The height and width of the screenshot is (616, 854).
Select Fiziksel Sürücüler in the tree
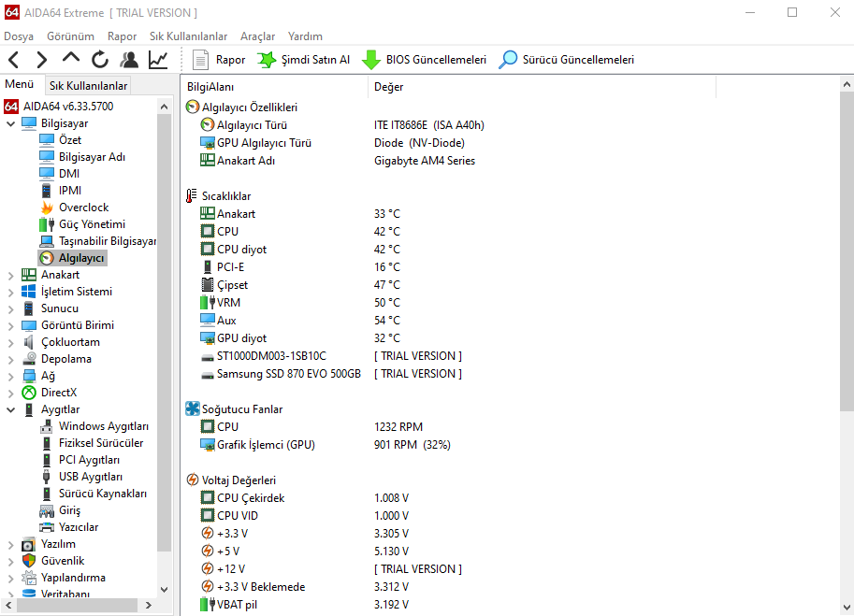coord(101,443)
